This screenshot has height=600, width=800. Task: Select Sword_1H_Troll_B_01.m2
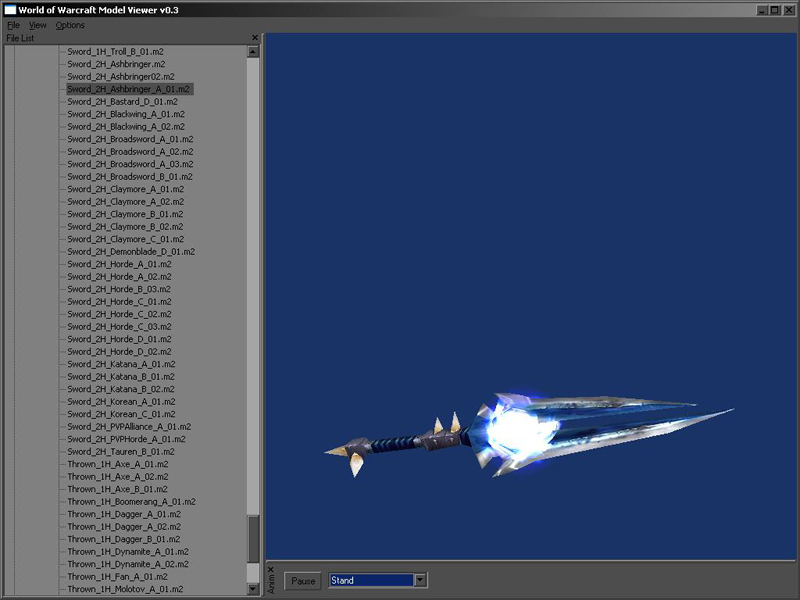pos(115,52)
